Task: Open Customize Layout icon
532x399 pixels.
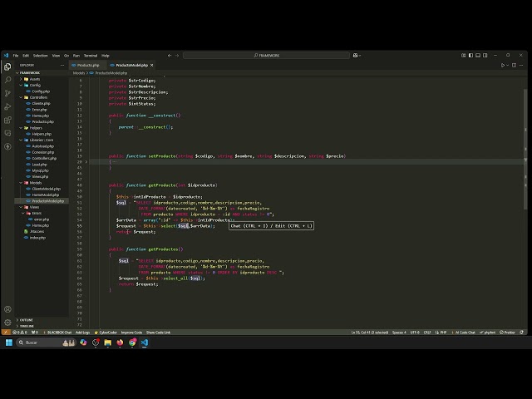Action: click(463, 56)
